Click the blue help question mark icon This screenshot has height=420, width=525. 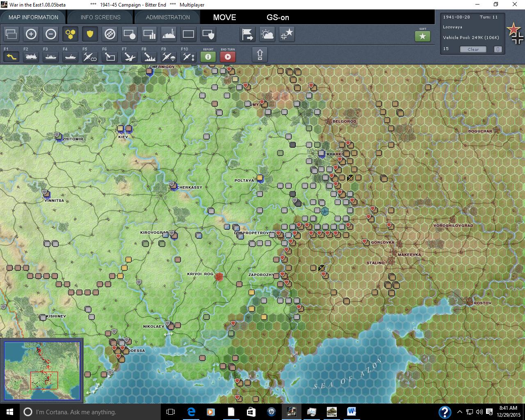[445, 412]
